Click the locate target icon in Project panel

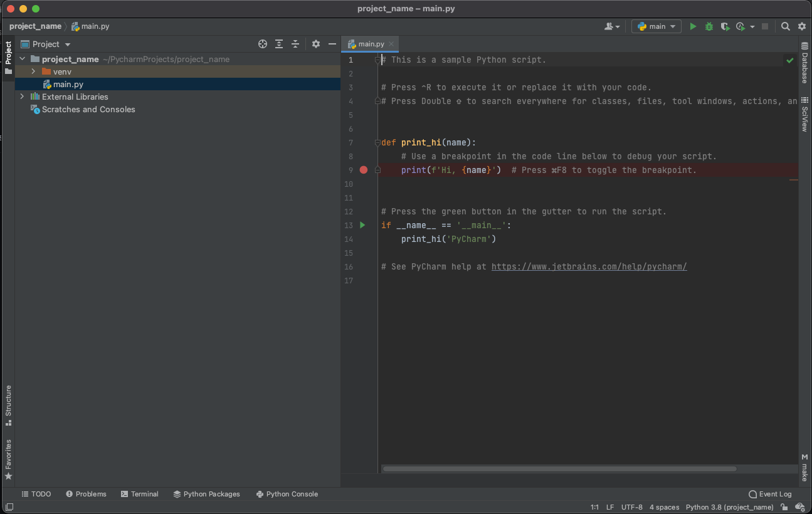click(263, 44)
